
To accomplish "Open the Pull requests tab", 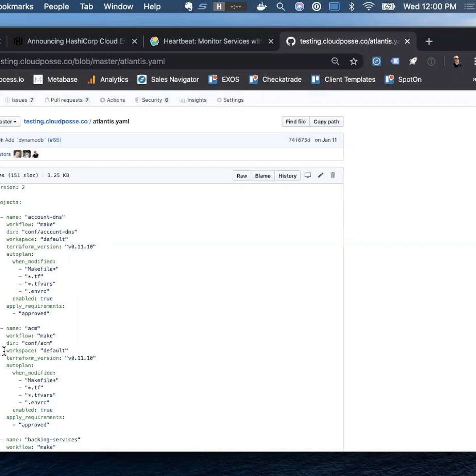I will click(x=67, y=100).
